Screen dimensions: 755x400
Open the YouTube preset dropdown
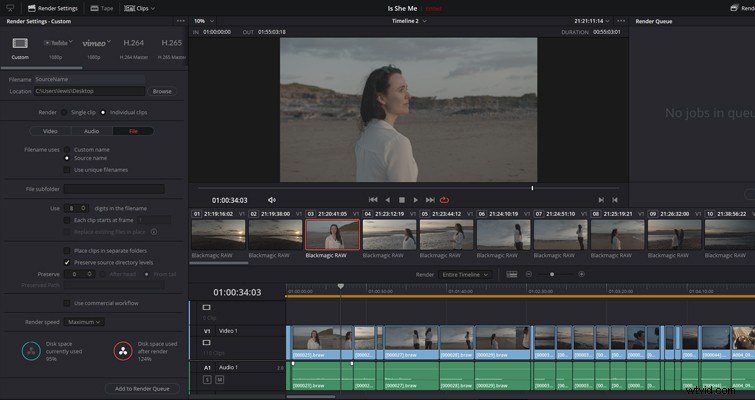pyautogui.click(x=71, y=42)
